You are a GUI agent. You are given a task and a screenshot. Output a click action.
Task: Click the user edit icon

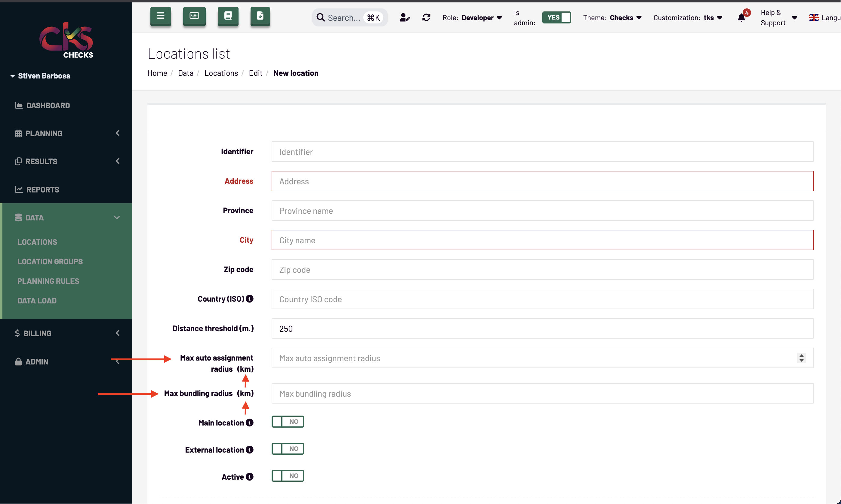pyautogui.click(x=405, y=18)
